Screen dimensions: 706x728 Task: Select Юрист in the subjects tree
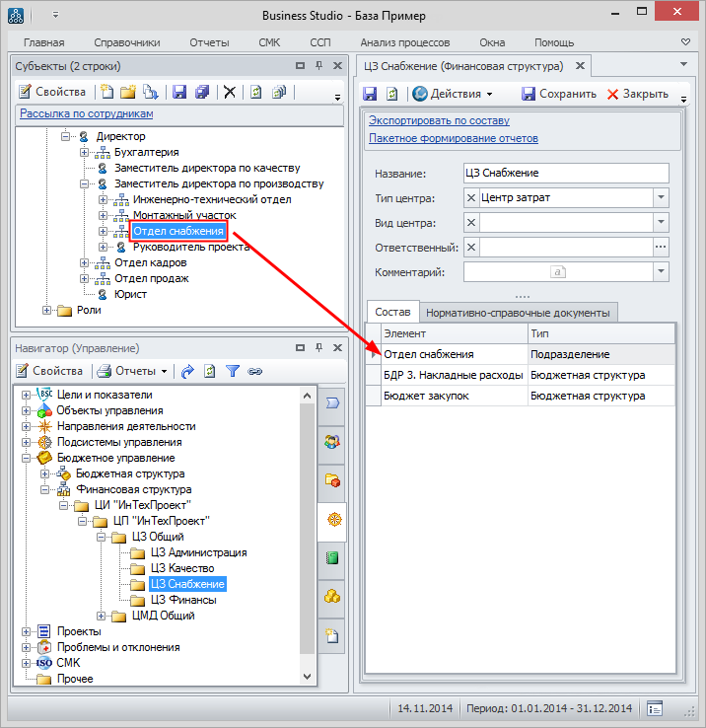130,294
